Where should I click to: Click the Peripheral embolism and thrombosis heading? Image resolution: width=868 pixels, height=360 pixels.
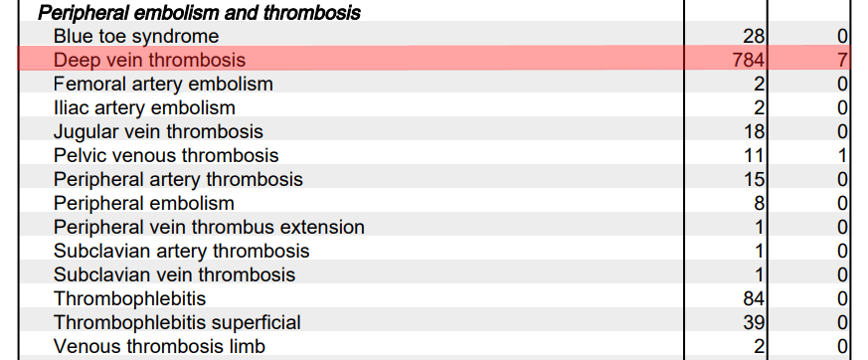pyautogui.click(x=199, y=12)
